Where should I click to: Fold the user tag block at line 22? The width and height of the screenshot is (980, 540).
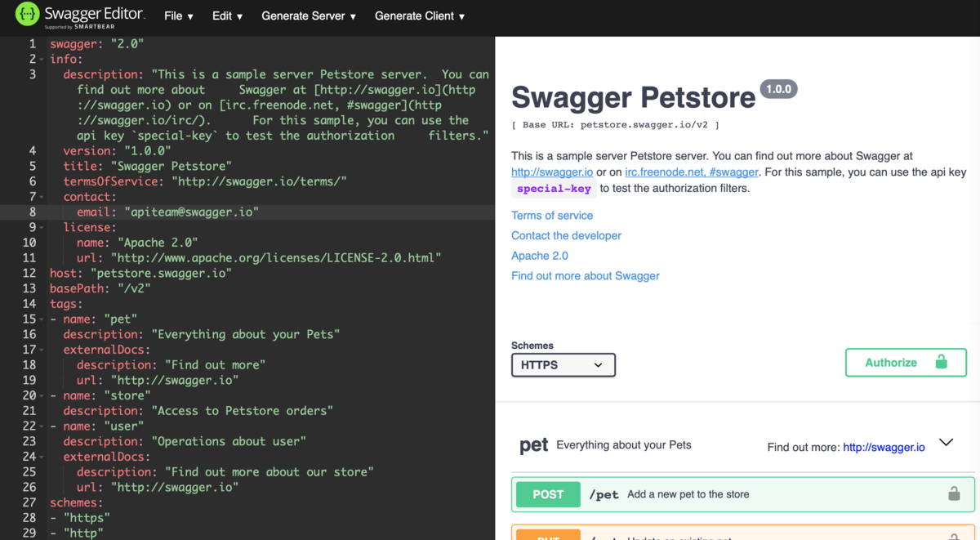(x=42, y=426)
